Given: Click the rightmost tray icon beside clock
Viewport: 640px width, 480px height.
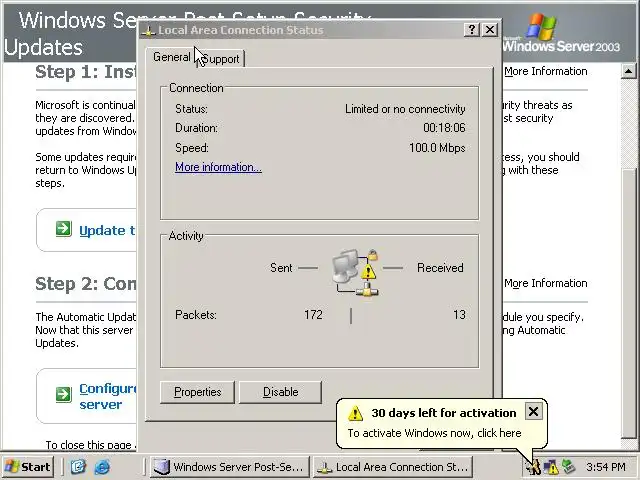Looking at the screenshot, I should point(568,467).
